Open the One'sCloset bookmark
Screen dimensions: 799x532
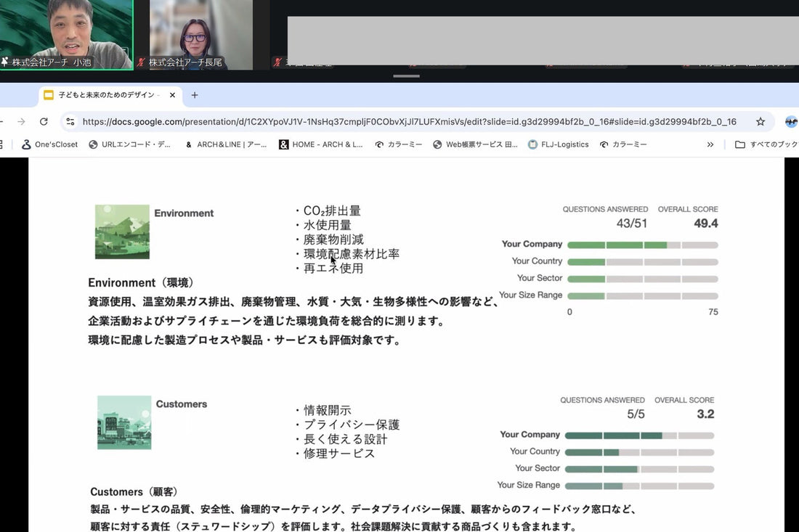[x=49, y=144]
